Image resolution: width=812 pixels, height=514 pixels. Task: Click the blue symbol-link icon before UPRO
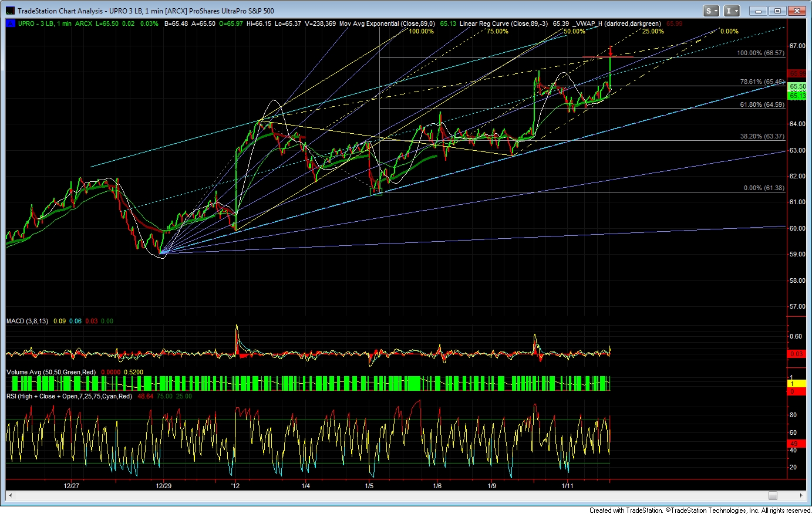click(11, 23)
